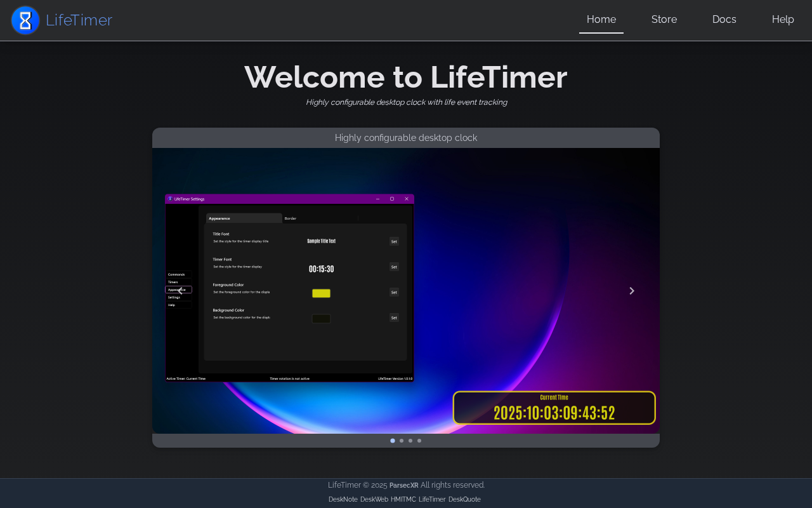Follow the ParsecXR link in the footer
The image size is (812, 508).
(403, 485)
